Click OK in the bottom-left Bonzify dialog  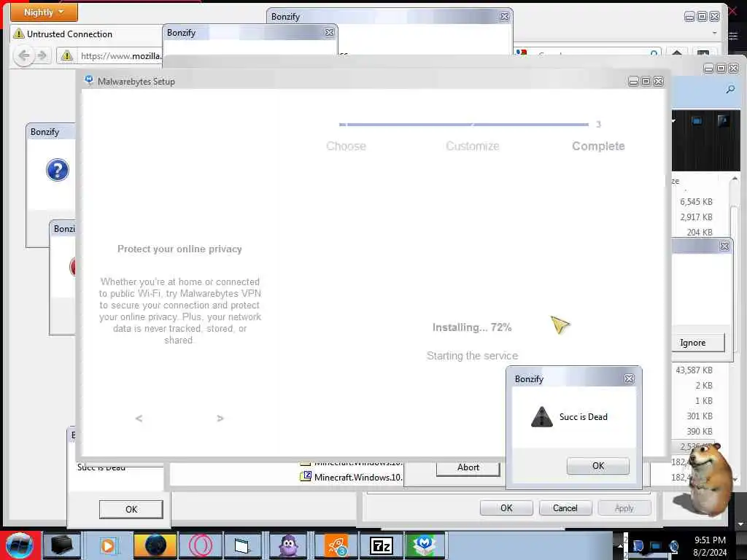tap(131, 510)
